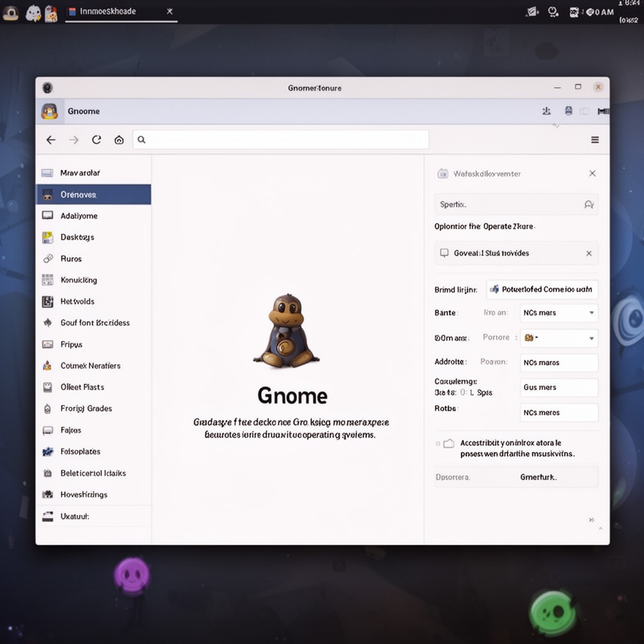Open Adatiyome in the sidebar
The width and height of the screenshot is (644, 644).
pyautogui.click(x=94, y=216)
